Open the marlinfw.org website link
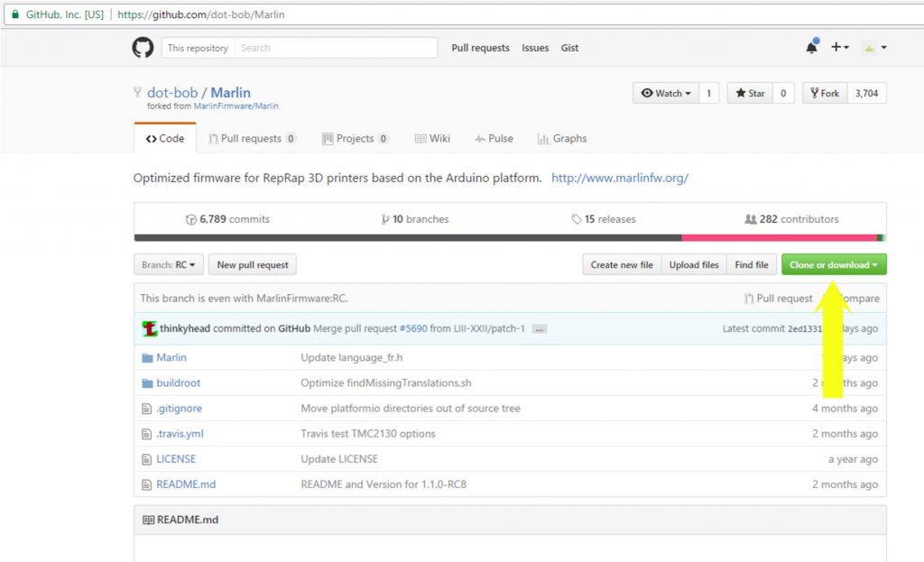The image size is (924, 562). (x=620, y=178)
